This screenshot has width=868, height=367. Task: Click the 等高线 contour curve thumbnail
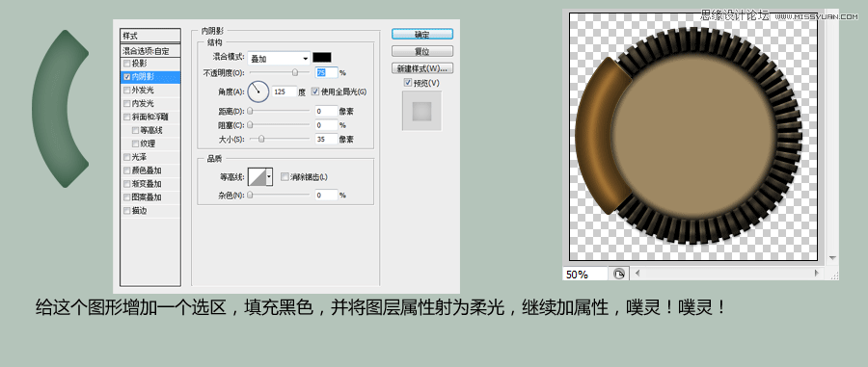257,177
